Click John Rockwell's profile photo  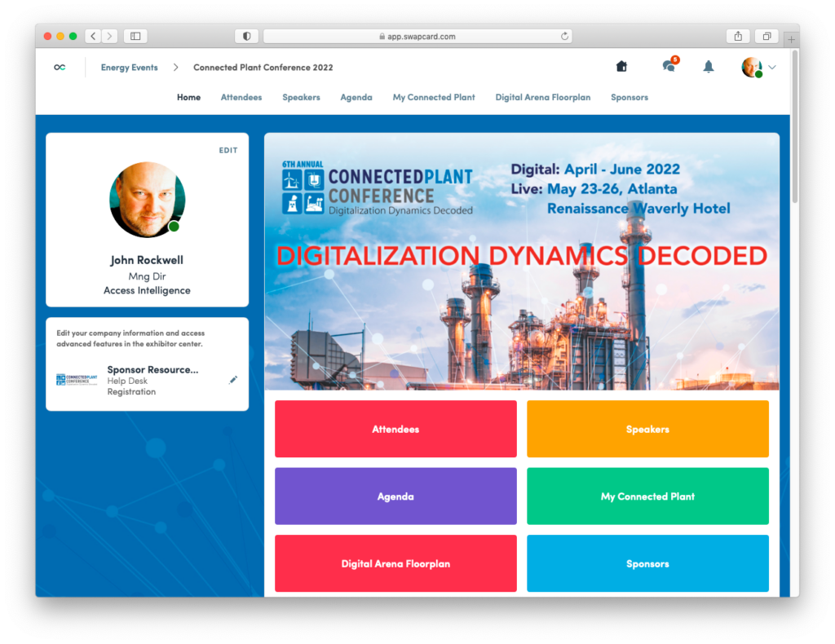(x=147, y=198)
